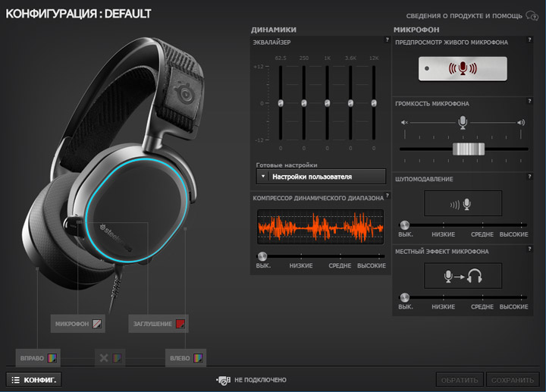Click the loud speaker icon on mic volume
This screenshot has width=546, height=392.
[x=521, y=123]
